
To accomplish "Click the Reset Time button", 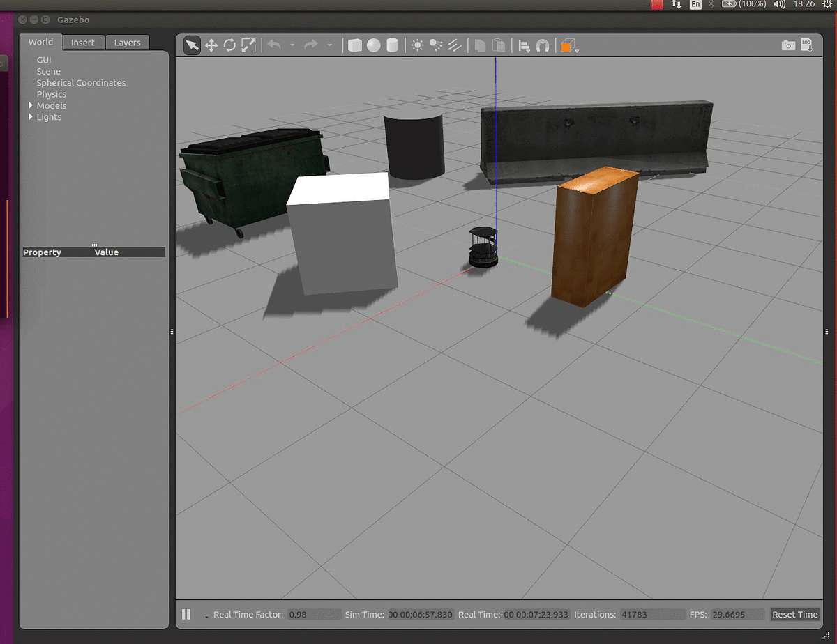I will [794, 614].
